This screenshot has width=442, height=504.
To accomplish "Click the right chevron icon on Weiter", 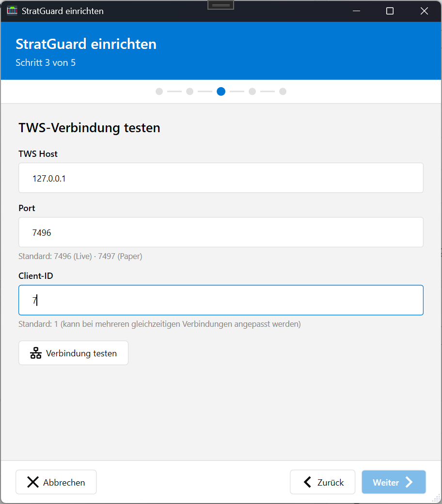I will coord(410,482).
